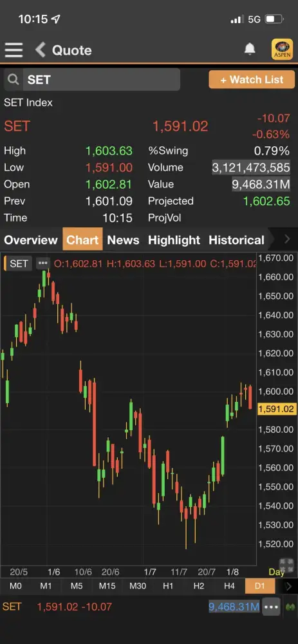
Task: Tap the Day label on chart axis
Action: [x=277, y=572]
